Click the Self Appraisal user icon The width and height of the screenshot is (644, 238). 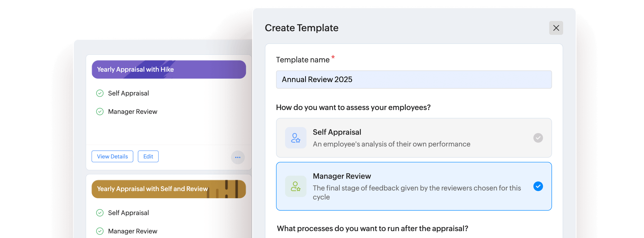(x=296, y=138)
